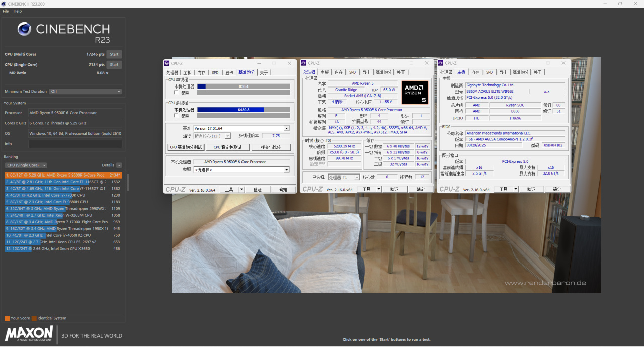Click the CPU-Z icon in processor window title bar

pyautogui.click(x=304, y=63)
